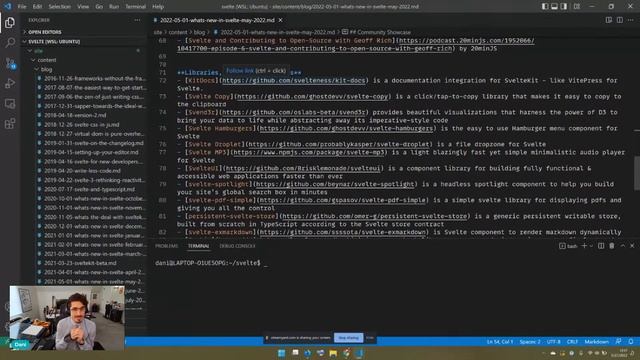Open the Selection menu
Image resolution: width=640 pixels, height=360 pixels.
coord(60,7)
